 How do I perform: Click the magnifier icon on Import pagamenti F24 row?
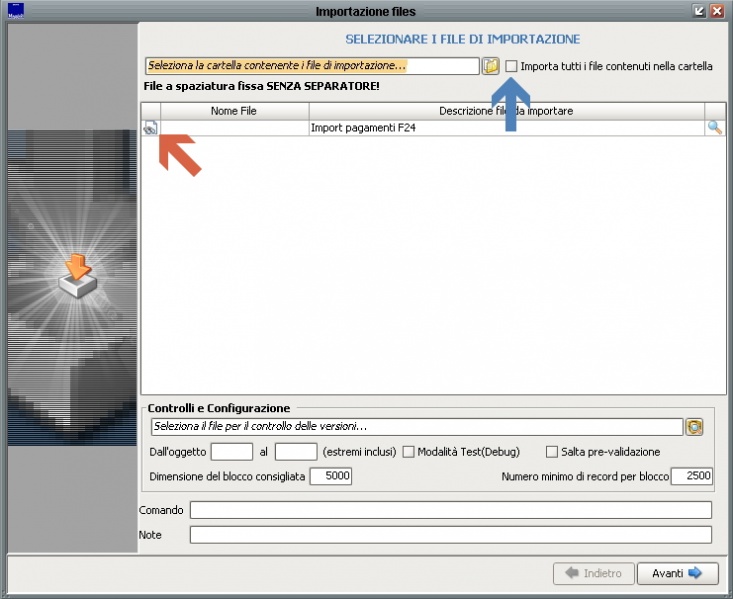pos(715,128)
